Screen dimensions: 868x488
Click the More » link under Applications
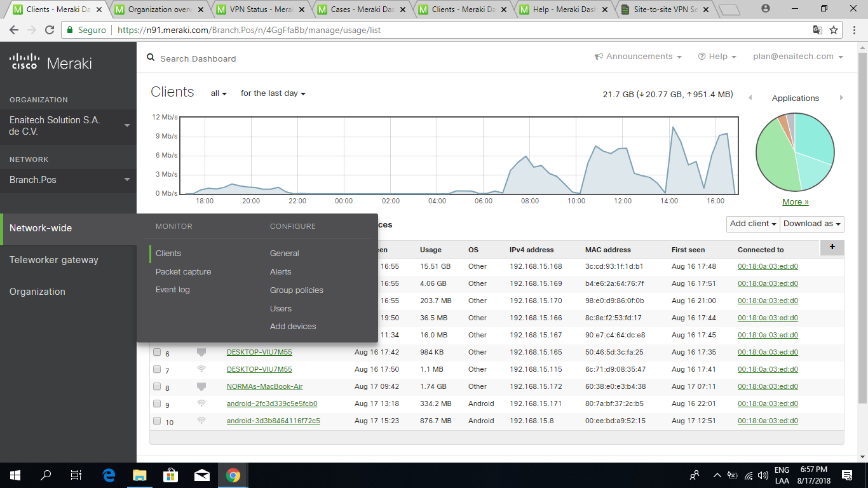796,202
